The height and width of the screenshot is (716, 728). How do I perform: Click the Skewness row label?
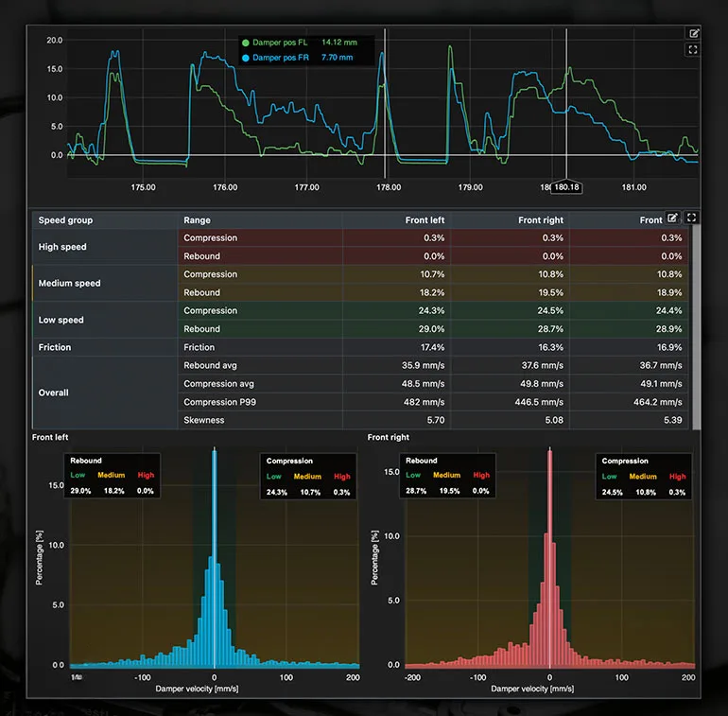click(204, 420)
